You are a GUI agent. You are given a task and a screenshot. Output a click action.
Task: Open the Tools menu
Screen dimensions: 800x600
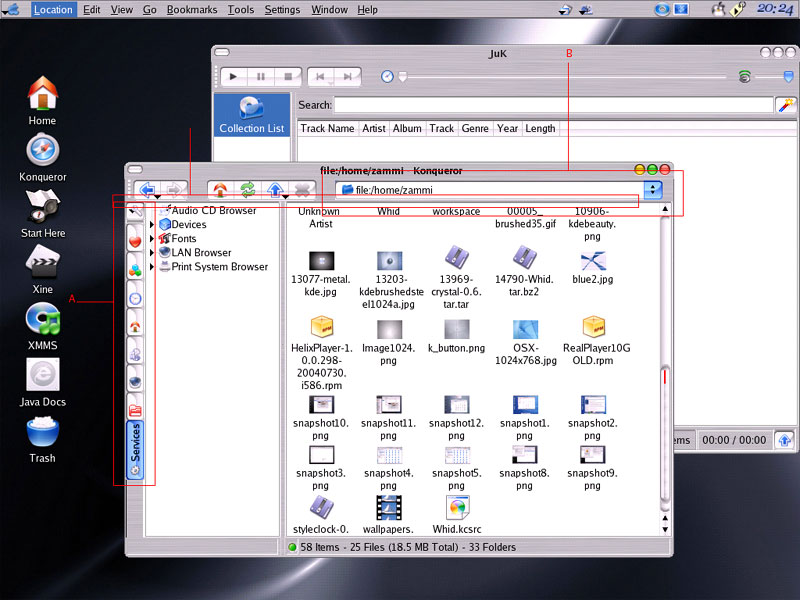pos(241,9)
